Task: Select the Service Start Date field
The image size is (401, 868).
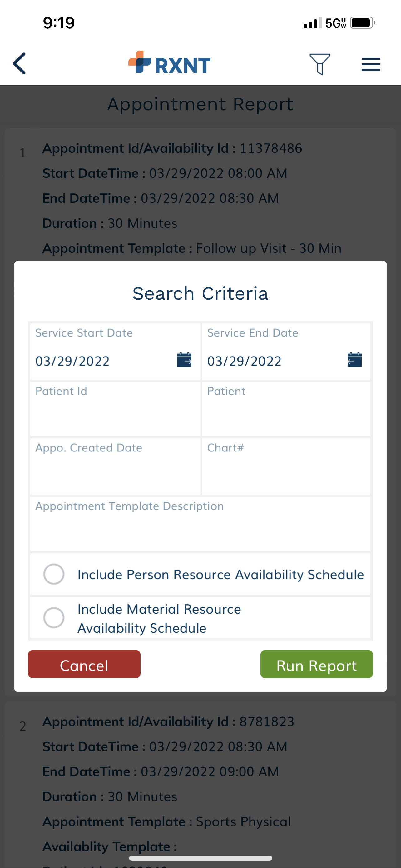Action: coord(116,352)
